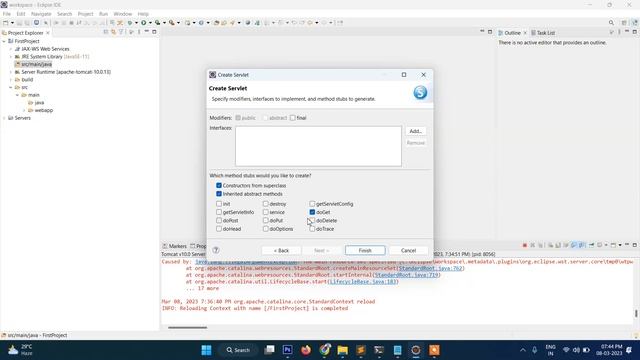Click the Collapse All icon in Project Explorer

106,32
